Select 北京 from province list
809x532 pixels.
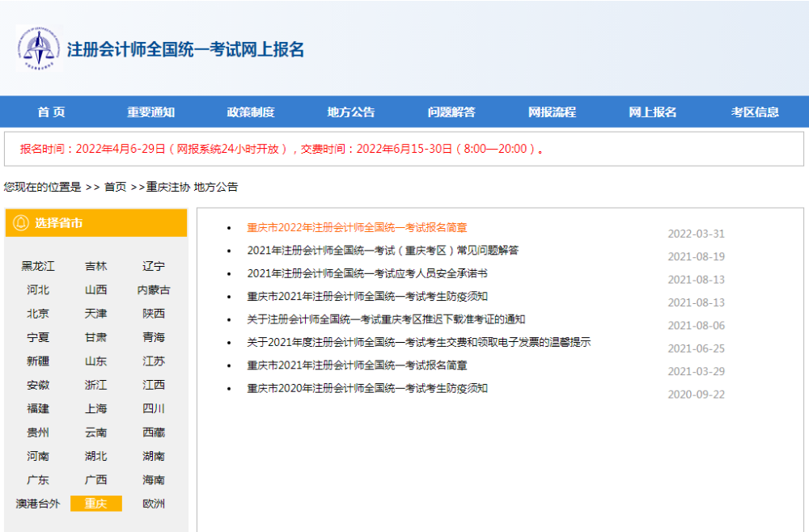coord(38,314)
